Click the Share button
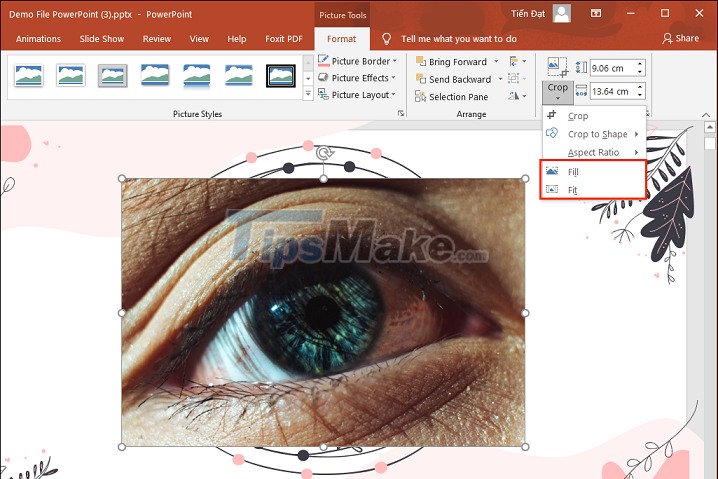718x479 pixels. point(681,38)
